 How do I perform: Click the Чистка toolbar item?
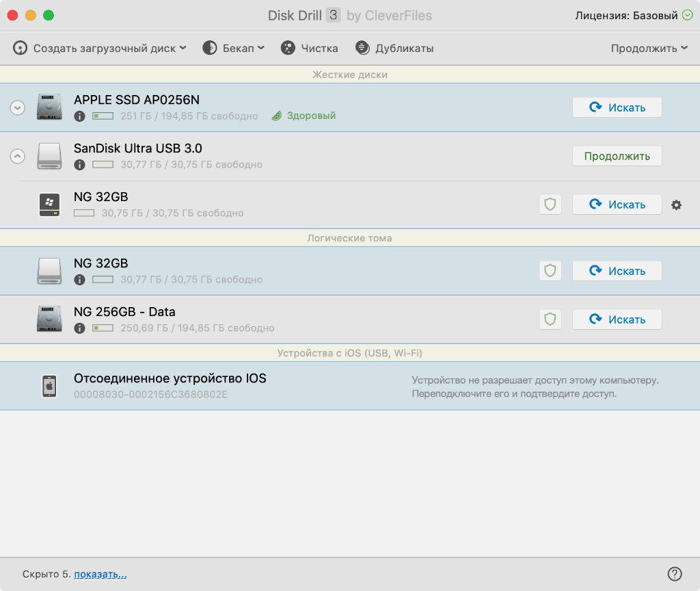point(310,49)
